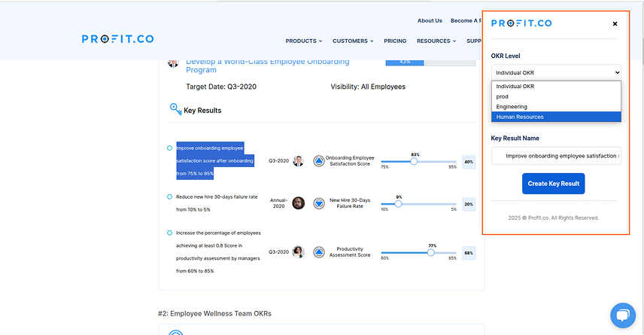Click into the Key Result Name field

click(556, 156)
